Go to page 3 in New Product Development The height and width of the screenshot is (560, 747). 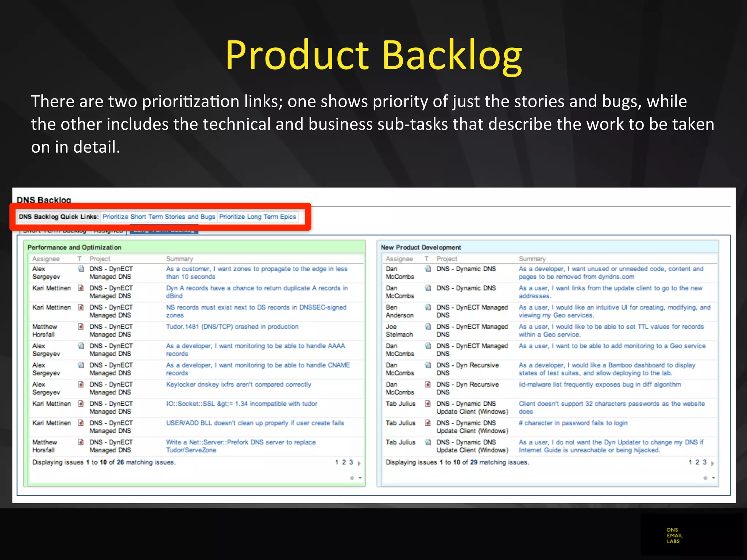705,462
